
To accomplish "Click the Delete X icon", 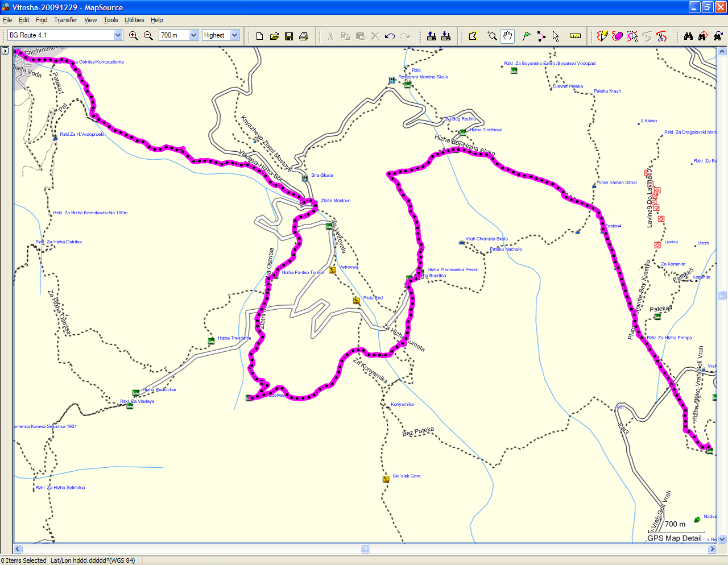I will click(x=375, y=36).
